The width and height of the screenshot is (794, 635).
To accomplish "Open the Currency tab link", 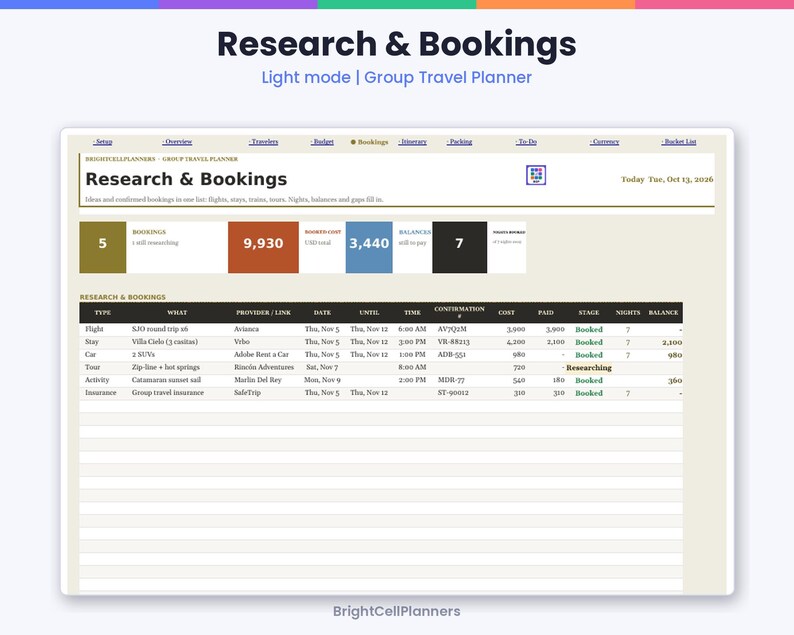I will (x=605, y=142).
